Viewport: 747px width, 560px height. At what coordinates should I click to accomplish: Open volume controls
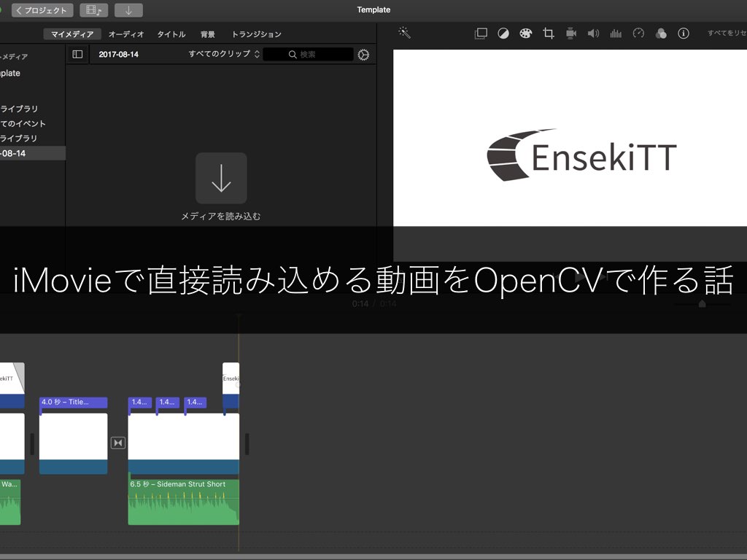[593, 34]
